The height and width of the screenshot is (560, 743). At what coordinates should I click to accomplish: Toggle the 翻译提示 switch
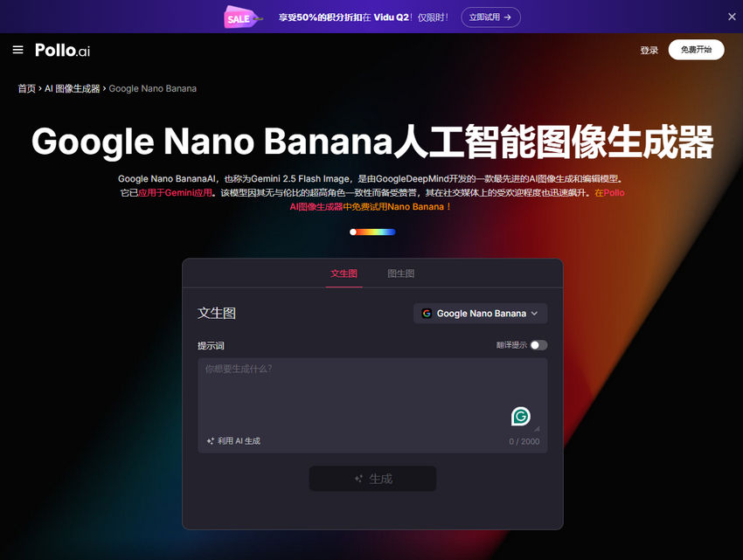(x=538, y=345)
